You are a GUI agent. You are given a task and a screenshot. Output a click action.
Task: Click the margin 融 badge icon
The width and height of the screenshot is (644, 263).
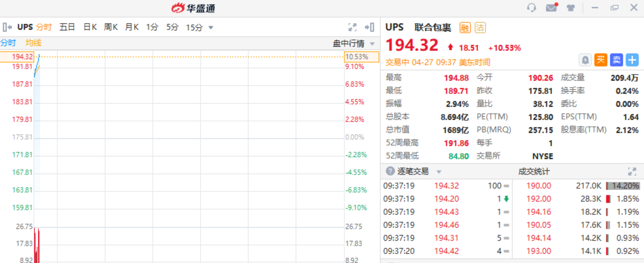click(x=465, y=28)
